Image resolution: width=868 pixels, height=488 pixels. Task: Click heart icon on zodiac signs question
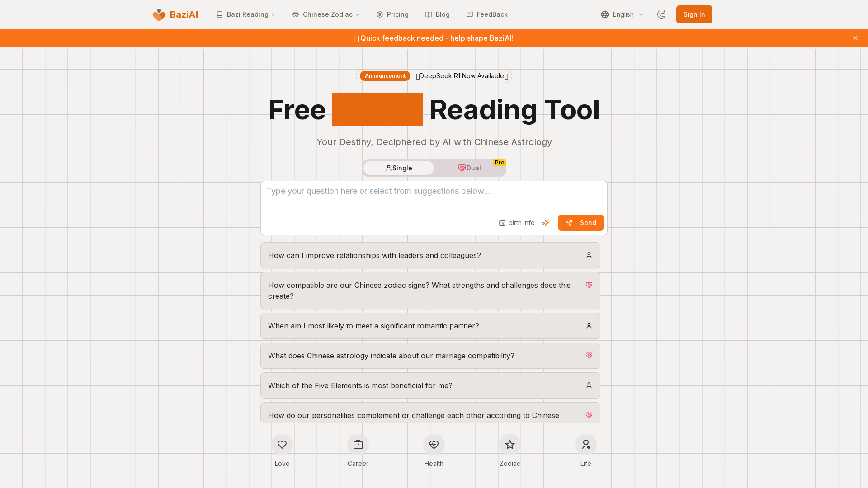(x=589, y=285)
